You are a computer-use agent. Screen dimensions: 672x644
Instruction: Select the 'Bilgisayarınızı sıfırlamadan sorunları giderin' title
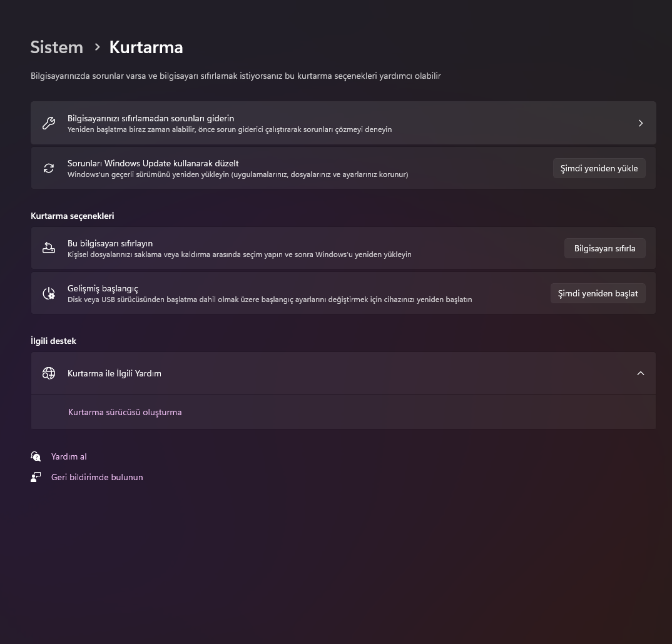tap(151, 118)
